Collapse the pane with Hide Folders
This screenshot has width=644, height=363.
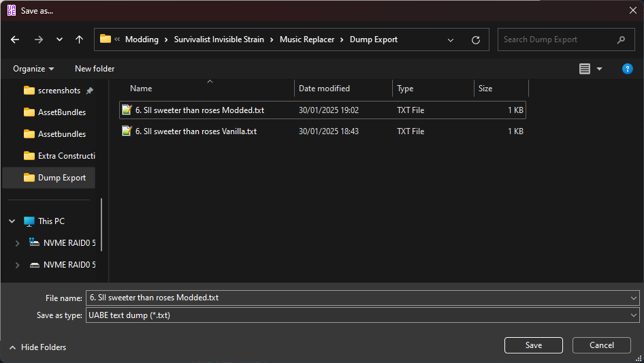pos(37,347)
